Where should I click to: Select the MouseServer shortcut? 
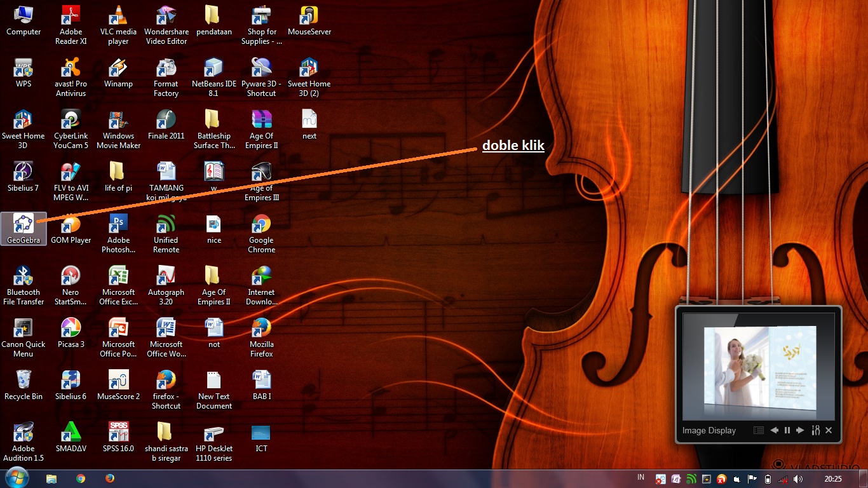click(309, 20)
